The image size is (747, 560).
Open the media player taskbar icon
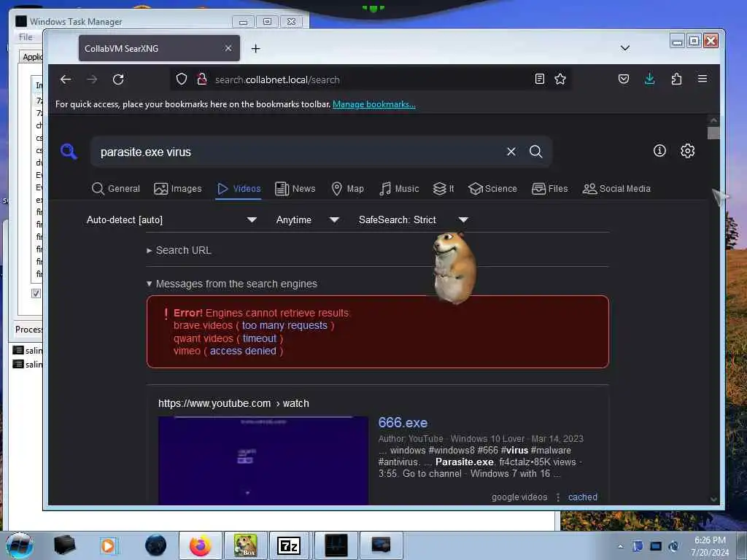pyautogui.click(x=108, y=545)
